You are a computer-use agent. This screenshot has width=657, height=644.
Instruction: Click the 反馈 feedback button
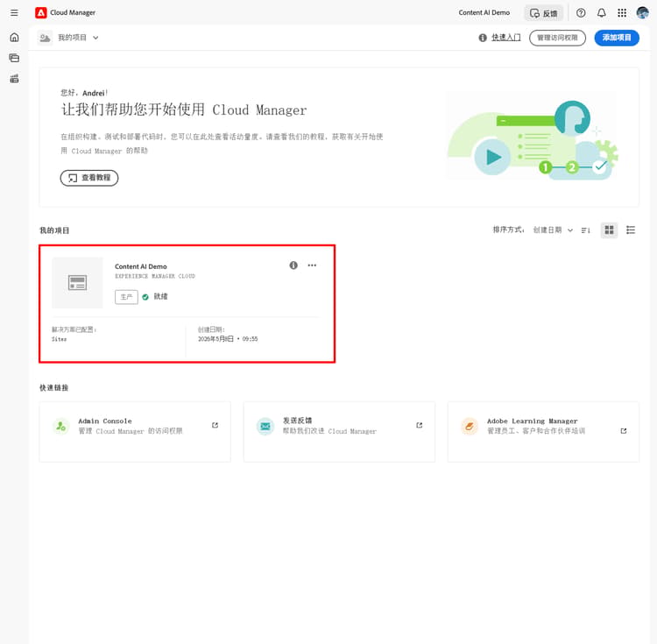(x=543, y=13)
